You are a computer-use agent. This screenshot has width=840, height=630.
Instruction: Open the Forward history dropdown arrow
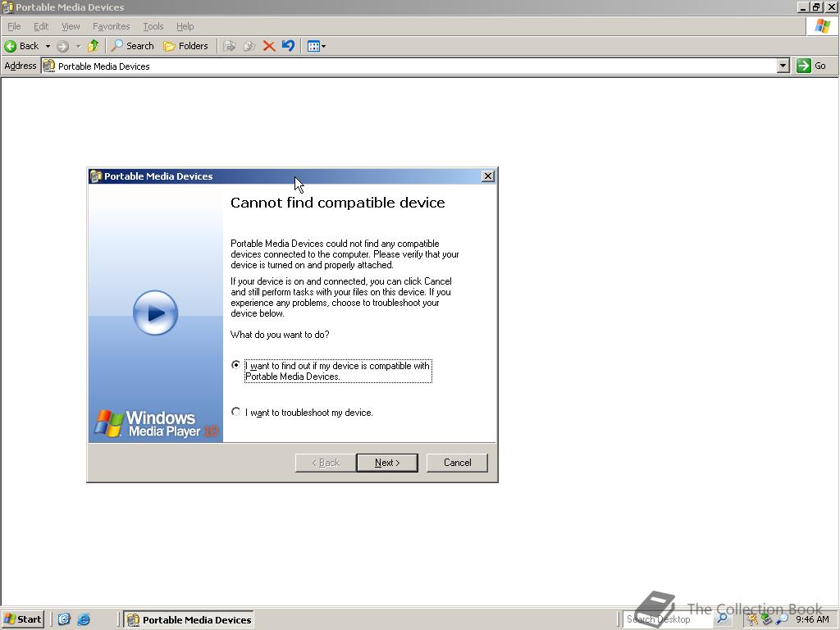[78, 46]
